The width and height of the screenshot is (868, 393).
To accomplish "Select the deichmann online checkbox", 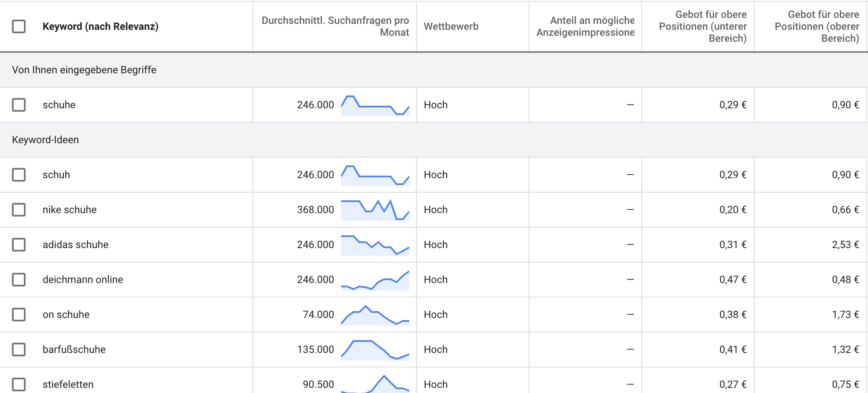I will 19,280.
